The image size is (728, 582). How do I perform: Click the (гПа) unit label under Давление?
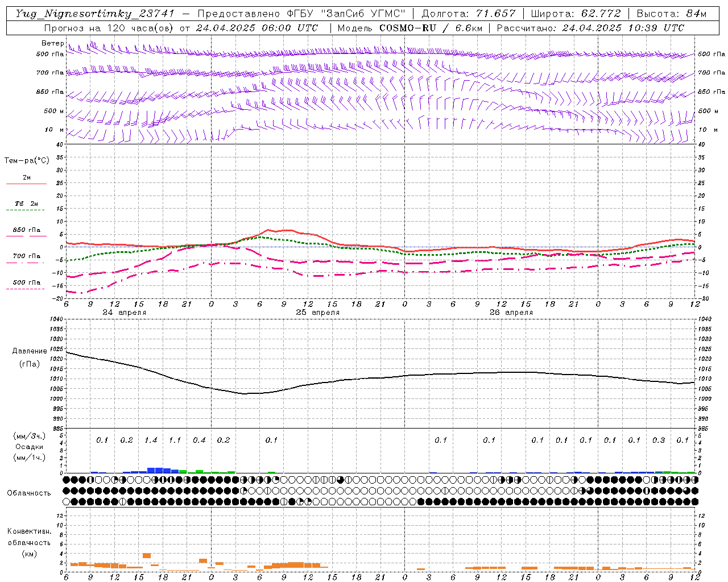pyautogui.click(x=30, y=364)
